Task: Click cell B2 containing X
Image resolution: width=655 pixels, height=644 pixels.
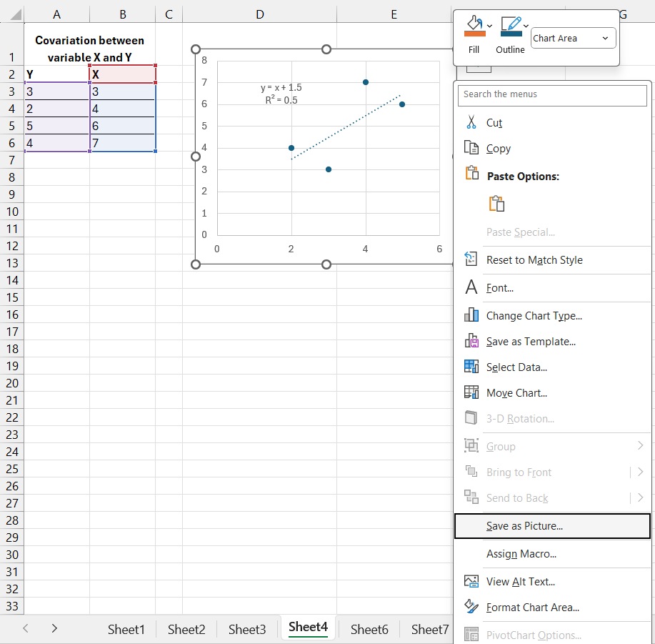Action: (122, 74)
